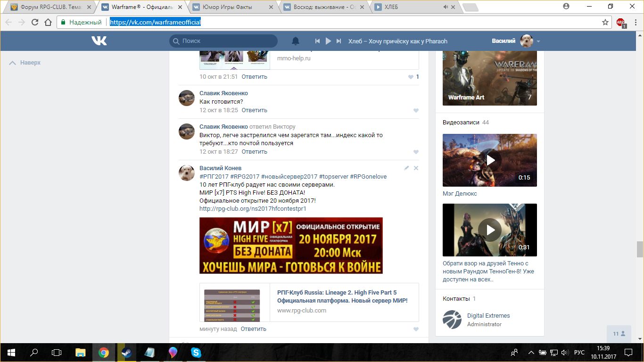The width and height of the screenshot is (644, 362).
Task: Like Славик's reply to Виктор
Action: click(x=416, y=152)
